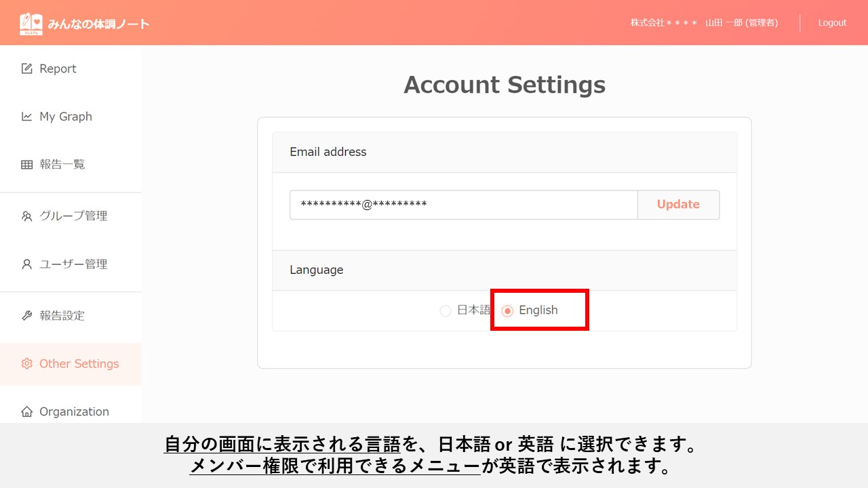Image resolution: width=868 pixels, height=488 pixels.
Task: Click the line chart icon for My Graph
Action: click(x=27, y=117)
